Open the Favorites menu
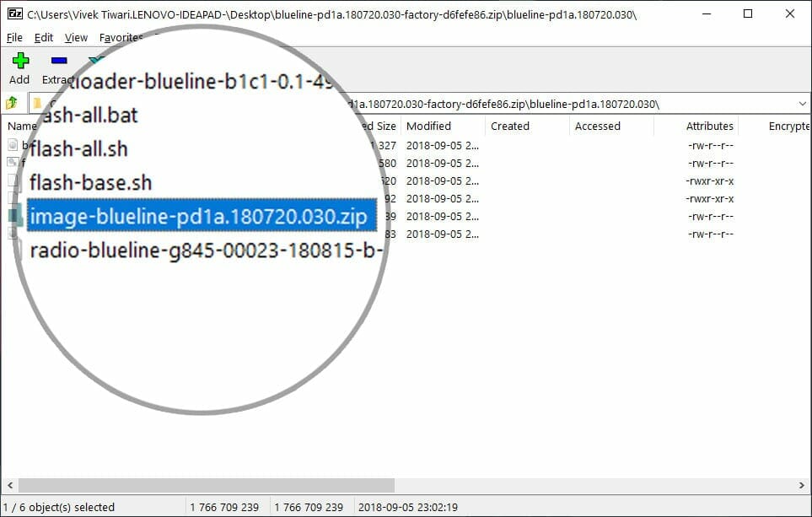812x517 pixels. click(x=121, y=38)
